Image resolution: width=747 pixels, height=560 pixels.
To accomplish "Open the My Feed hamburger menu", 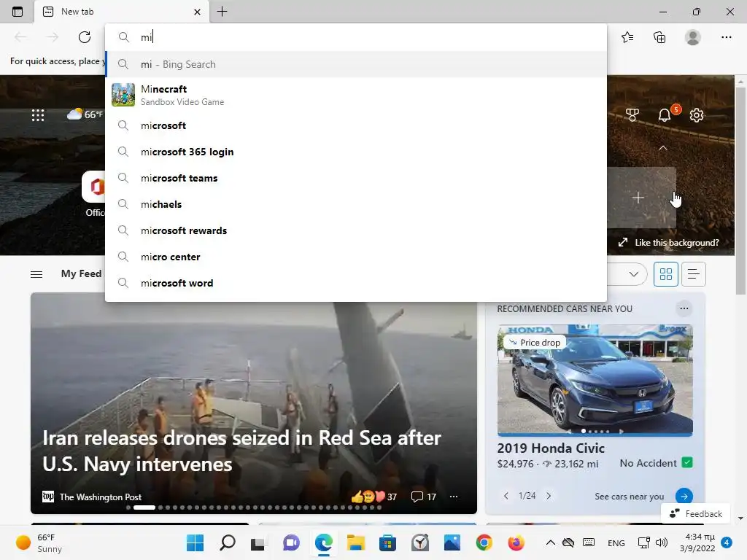I will click(x=36, y=274).
